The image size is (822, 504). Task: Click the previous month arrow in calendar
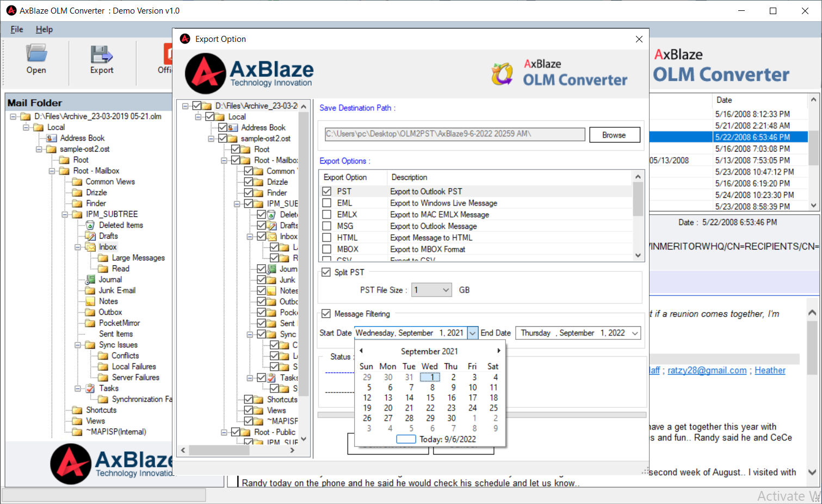[x=361, y=351]
